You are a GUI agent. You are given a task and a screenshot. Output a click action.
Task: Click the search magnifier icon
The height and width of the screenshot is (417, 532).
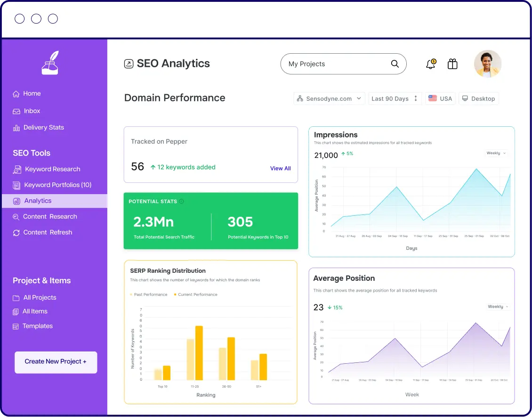395,64
